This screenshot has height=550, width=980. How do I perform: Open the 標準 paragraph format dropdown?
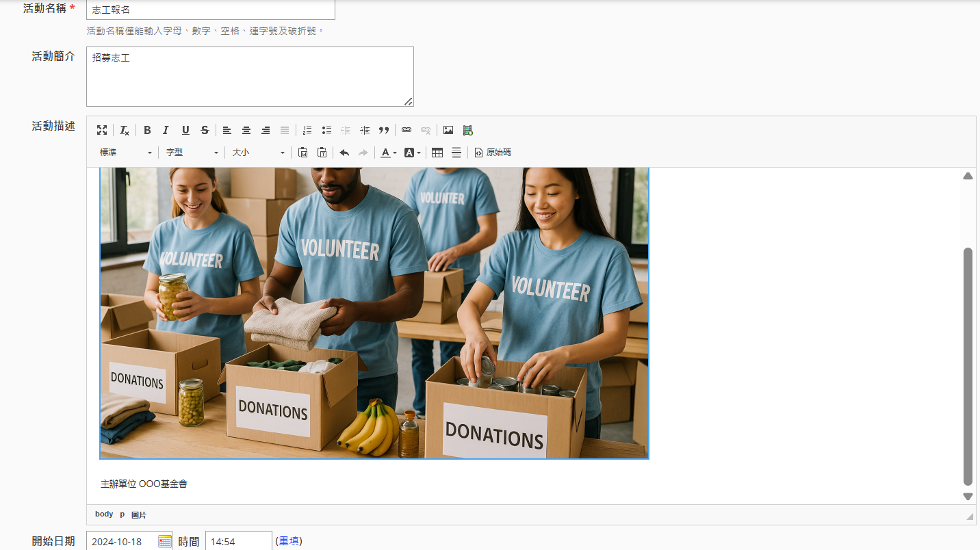(126, 153)
